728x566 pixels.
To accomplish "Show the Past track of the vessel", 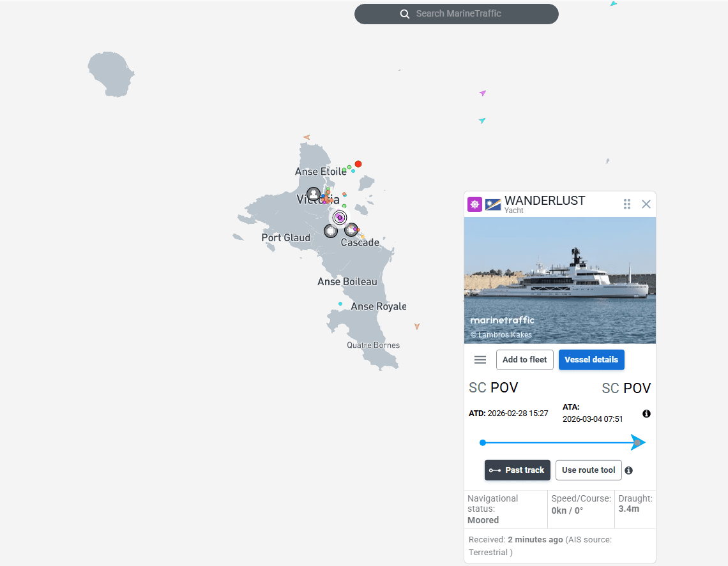I will pyautogui.click(x=517, y=470).
